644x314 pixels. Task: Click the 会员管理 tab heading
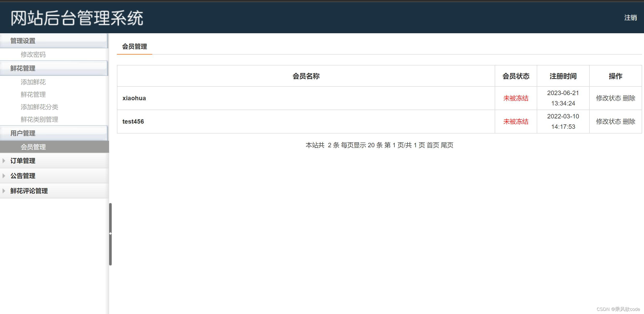point(134,47)
